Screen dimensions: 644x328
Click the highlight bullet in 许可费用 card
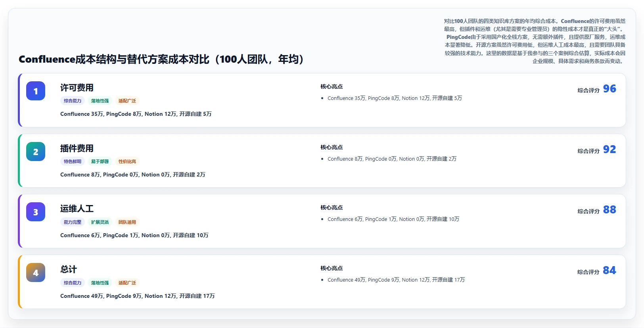pyautogui.click(x=395, y=98)
